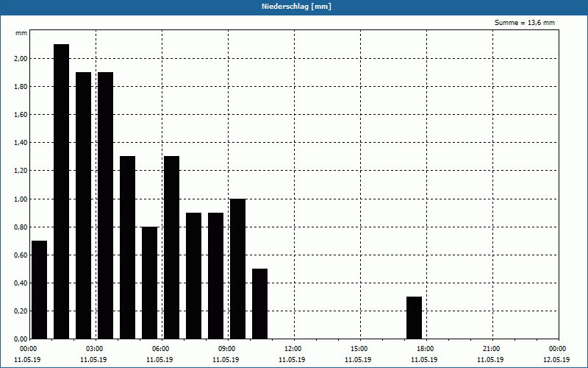The height and width of the screenshot is (368, 588).
Task: Click the 06:00 time label
Action: pyautogui.click(x=160, y=349)
